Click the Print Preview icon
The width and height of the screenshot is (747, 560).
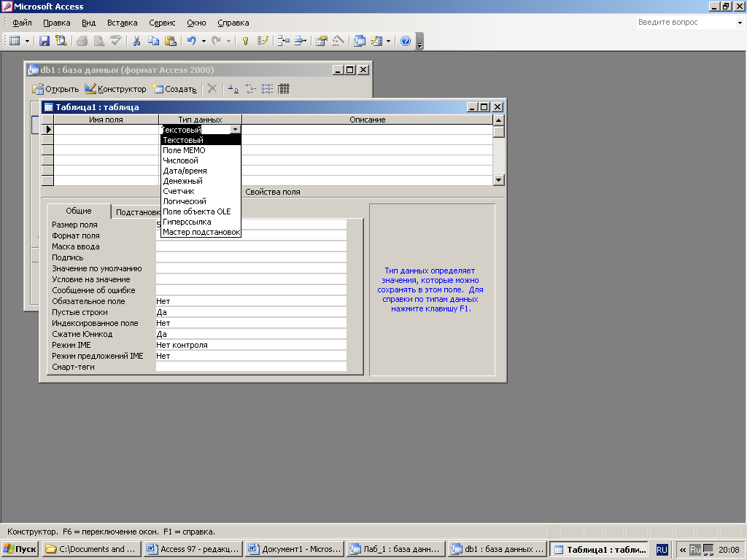coord(98,41)
